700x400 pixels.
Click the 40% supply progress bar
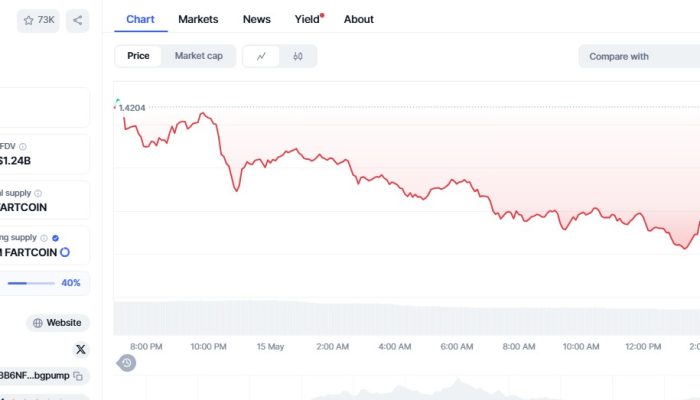pos(31,283)
